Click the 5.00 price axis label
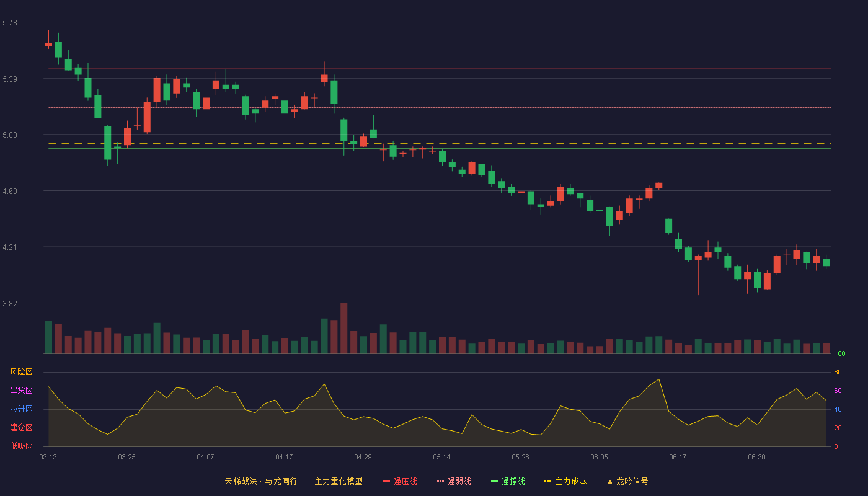The width and height of the screenshot is (868, 496). tap(10, 135)
